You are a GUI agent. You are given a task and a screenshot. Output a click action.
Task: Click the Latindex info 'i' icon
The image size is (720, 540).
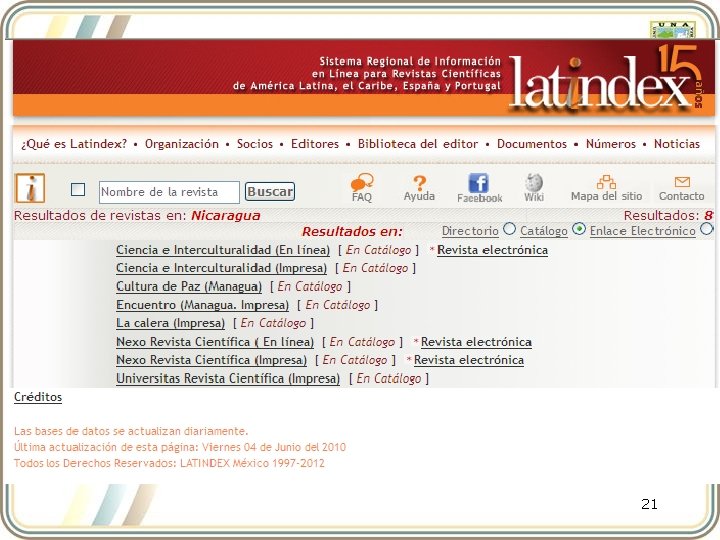[30, 188]
